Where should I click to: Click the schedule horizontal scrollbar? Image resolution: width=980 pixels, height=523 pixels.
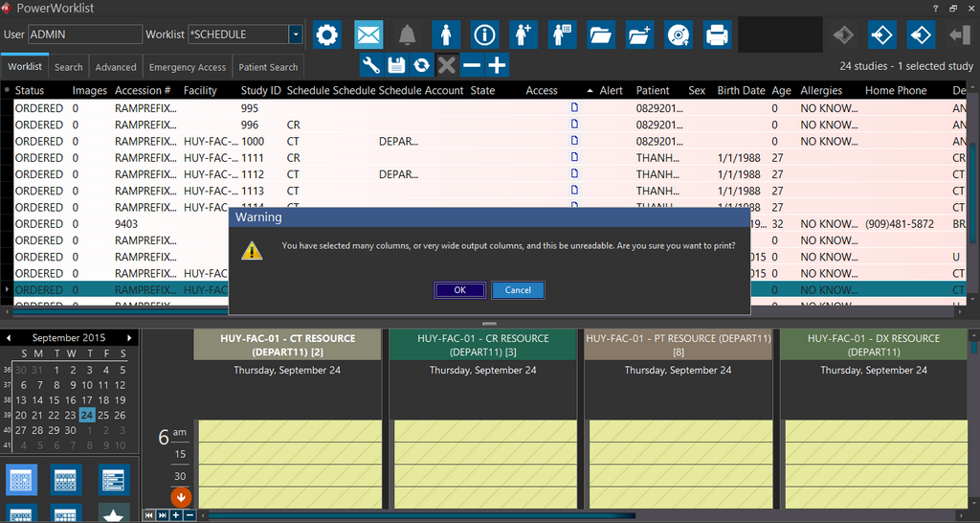(421, 515)
